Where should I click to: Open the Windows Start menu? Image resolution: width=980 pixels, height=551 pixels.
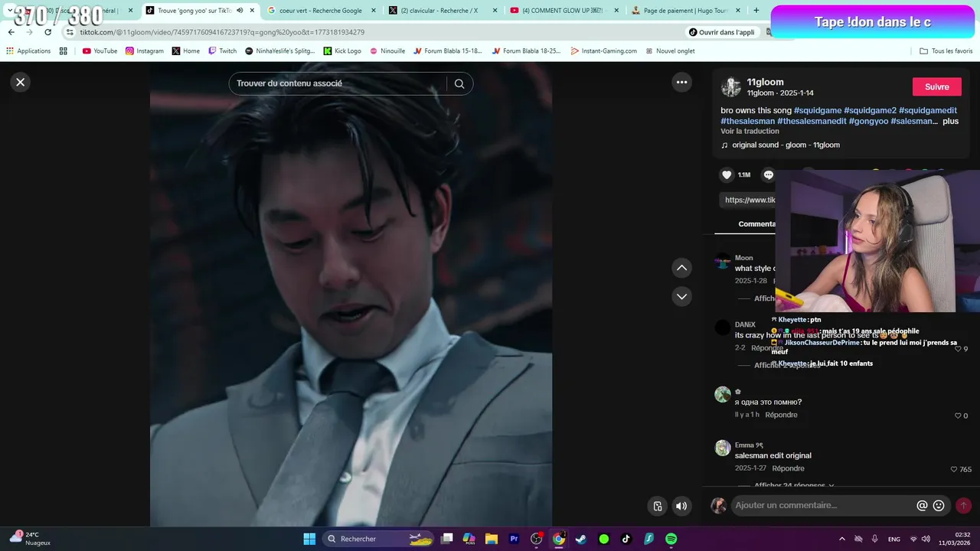(x=309, y=539)
